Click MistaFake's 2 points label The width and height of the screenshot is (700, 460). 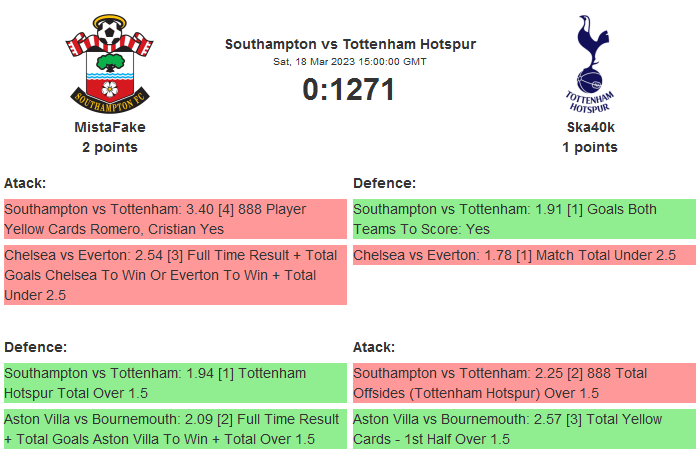[110, 147]
